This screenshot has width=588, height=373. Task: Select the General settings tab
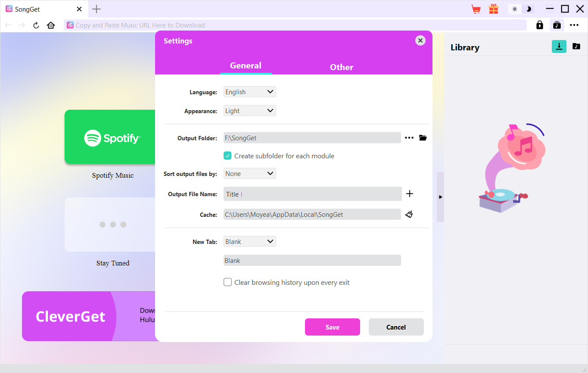(246, 66)
